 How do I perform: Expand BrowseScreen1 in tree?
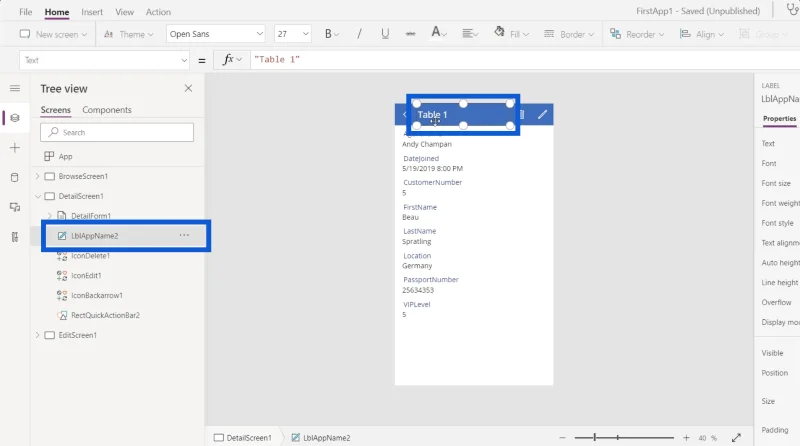coord(37,176)
